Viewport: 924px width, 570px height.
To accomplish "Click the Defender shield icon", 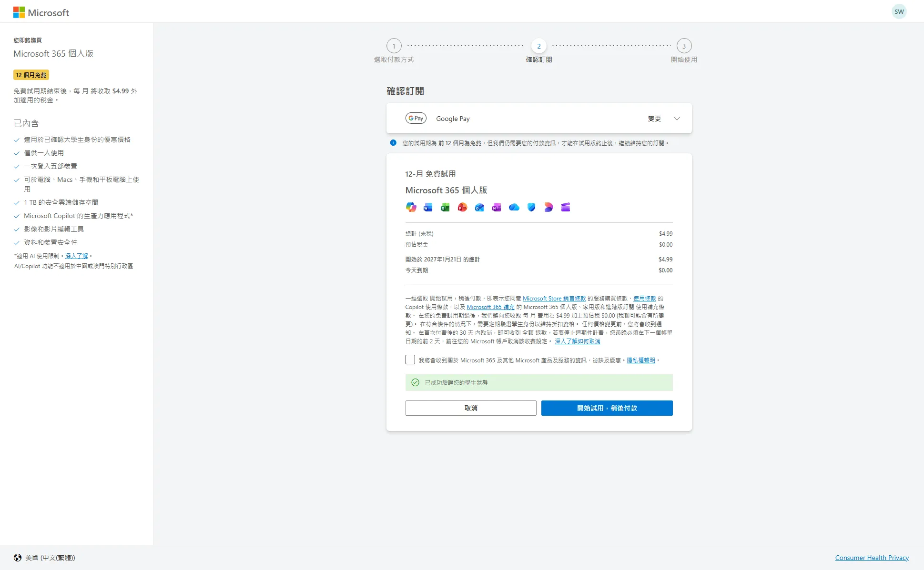I will (531, 207).
